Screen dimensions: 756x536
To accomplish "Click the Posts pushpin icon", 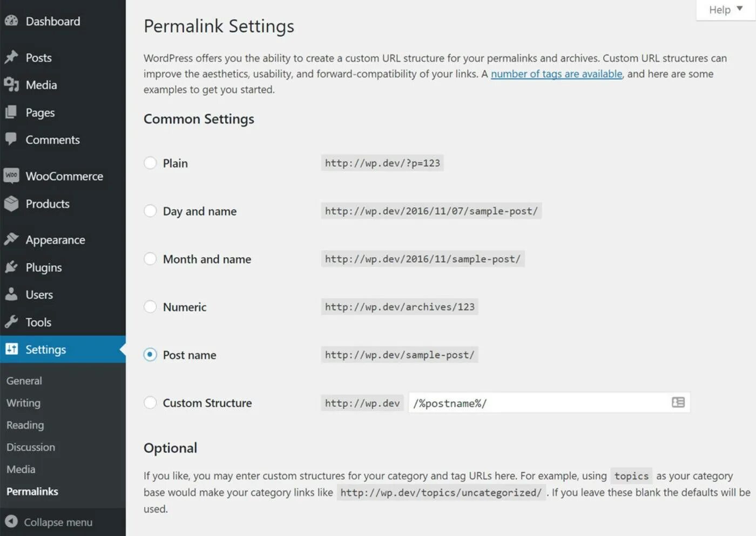I will 11,57.
